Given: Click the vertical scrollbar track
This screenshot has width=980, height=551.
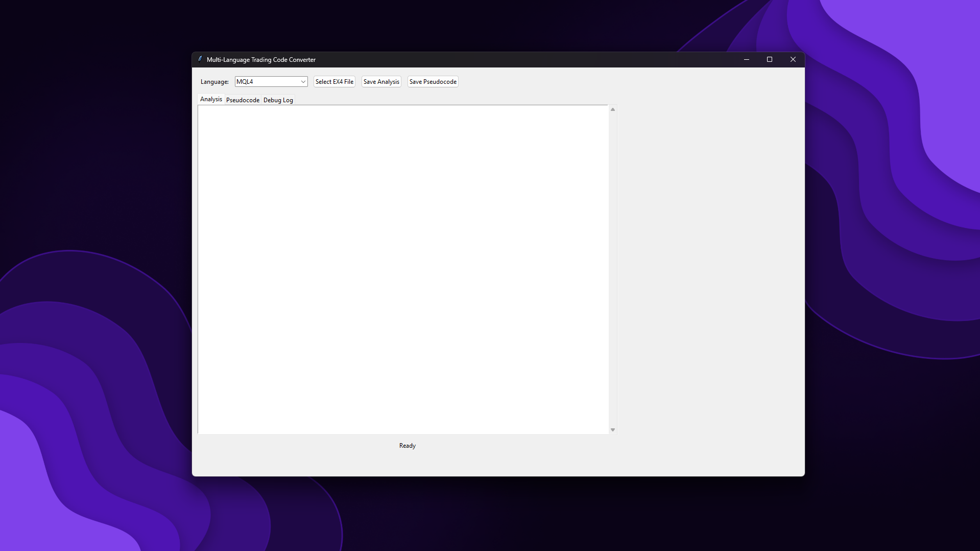Looking at the screenshot, I should click(x=613, y=269).
